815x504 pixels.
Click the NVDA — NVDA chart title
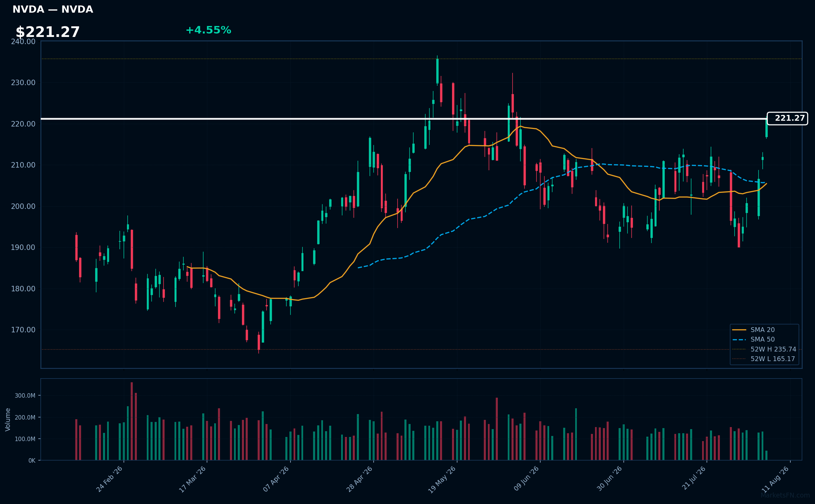pos(53,10)
